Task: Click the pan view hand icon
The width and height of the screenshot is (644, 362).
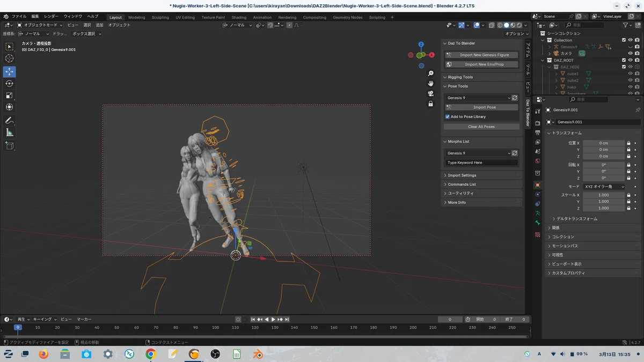Action: (430, 84)
